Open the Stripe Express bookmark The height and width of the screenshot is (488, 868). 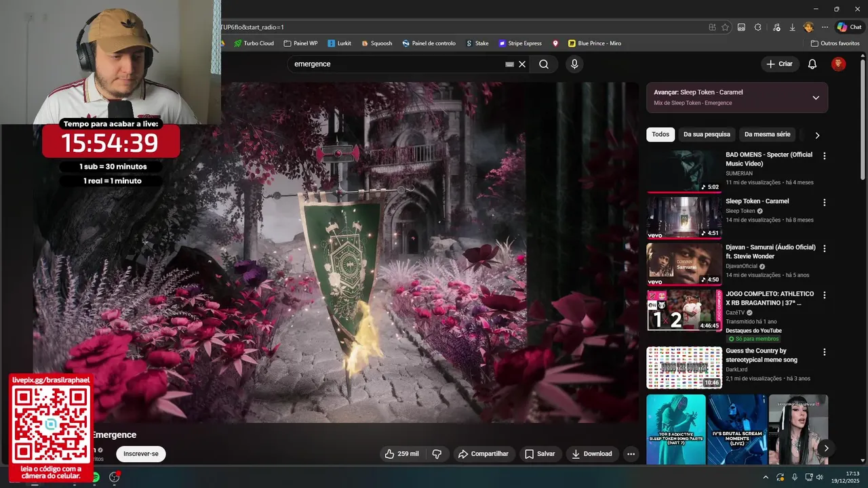click(x=520, y=43)
